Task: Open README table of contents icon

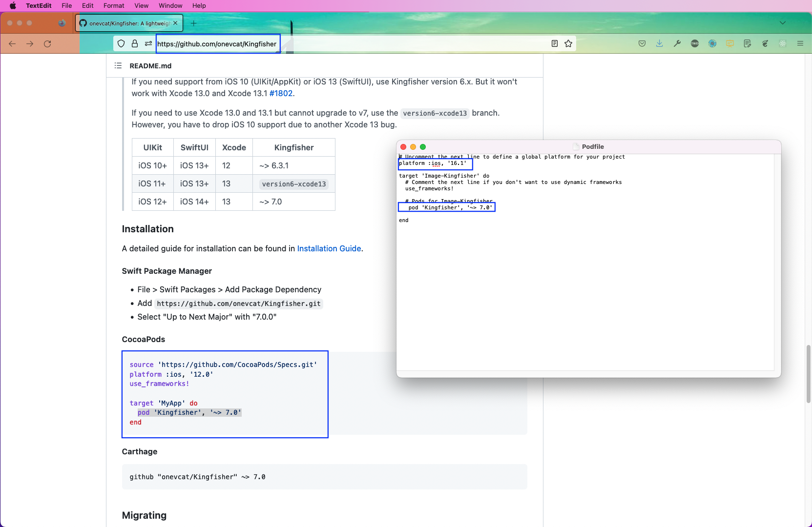Action: [118, 65]
